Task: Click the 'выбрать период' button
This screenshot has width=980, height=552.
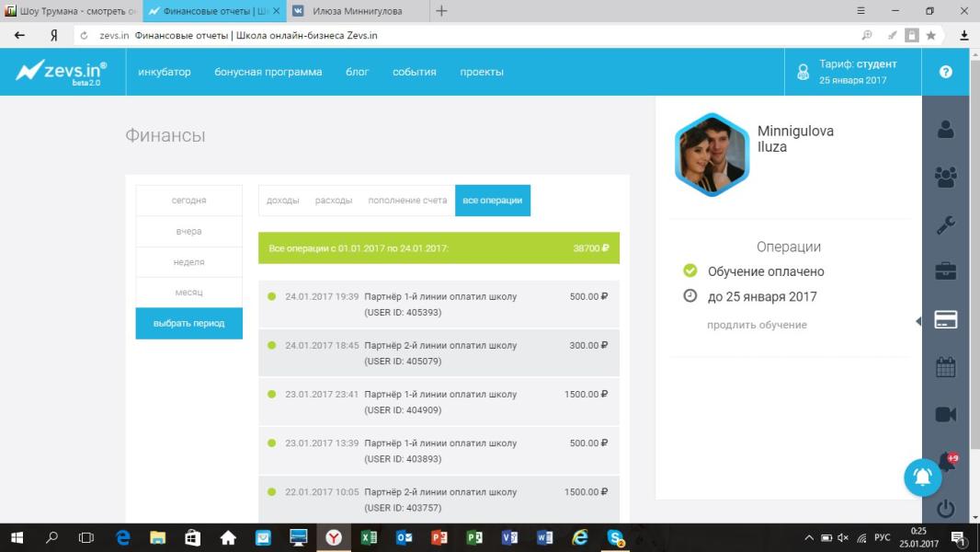Action: coord(188,324)
